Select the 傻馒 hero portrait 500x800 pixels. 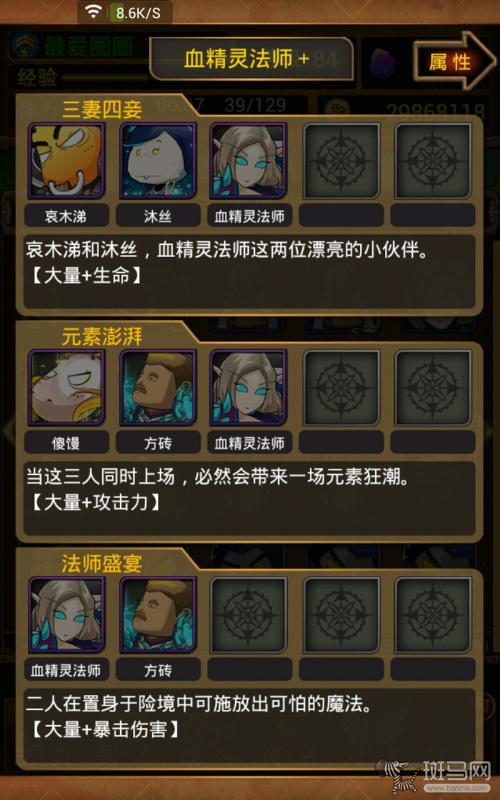66,388
